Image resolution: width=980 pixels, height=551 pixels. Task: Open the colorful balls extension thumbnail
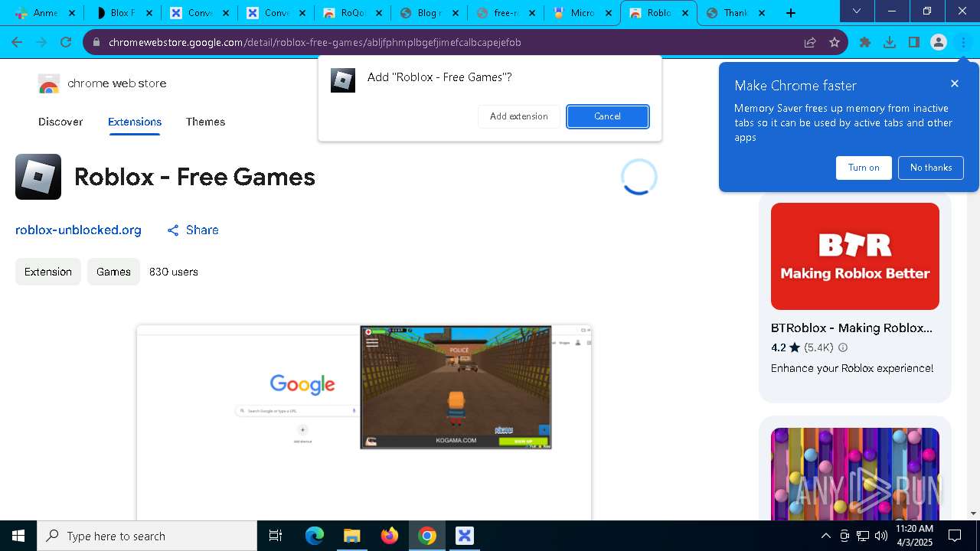click(855, 474)
